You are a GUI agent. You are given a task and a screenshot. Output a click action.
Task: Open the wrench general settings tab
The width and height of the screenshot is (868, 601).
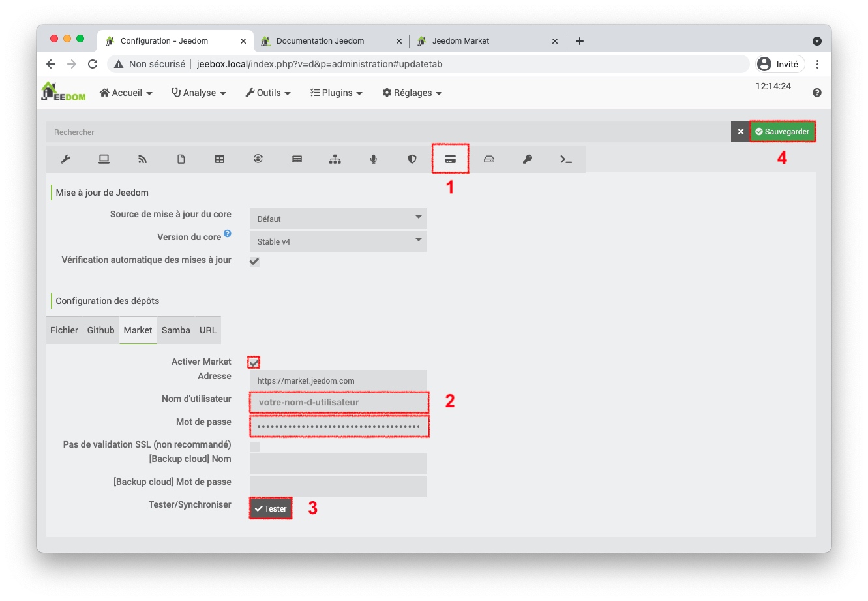click(x=65, y=159)
